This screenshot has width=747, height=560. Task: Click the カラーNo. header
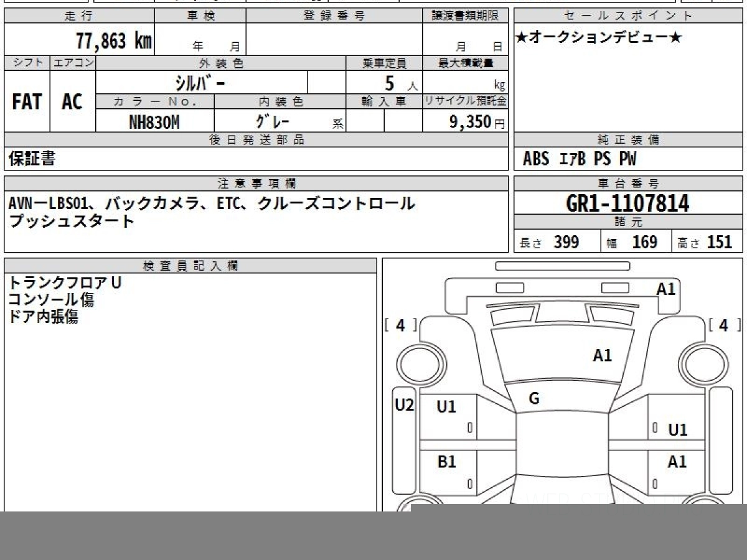pos(155,101)
